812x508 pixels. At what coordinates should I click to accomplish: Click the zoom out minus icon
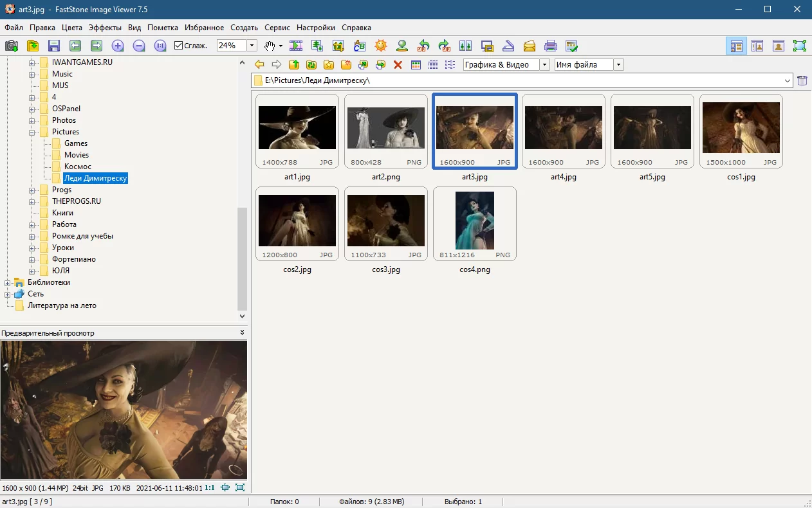coord(139,46)
